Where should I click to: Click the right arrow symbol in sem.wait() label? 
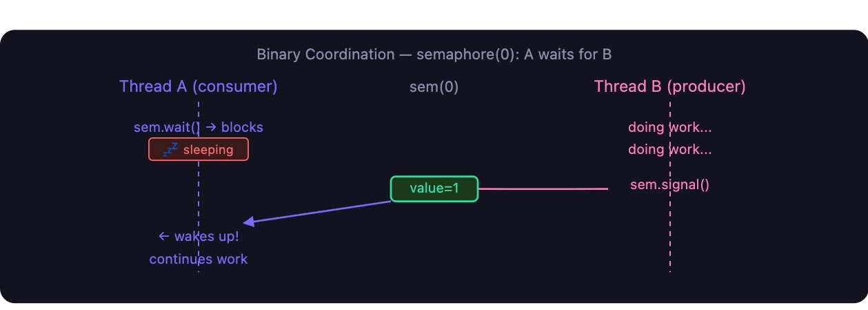point(212,127)
